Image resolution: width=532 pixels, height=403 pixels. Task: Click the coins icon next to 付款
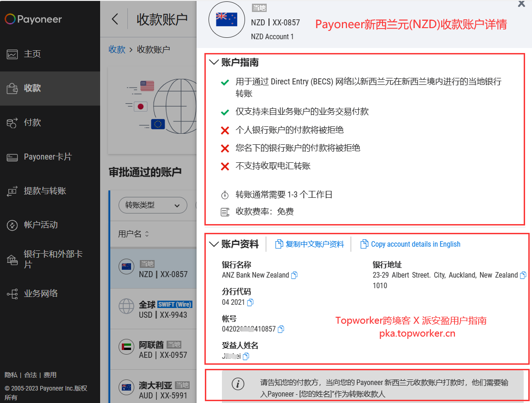[12, 123]
